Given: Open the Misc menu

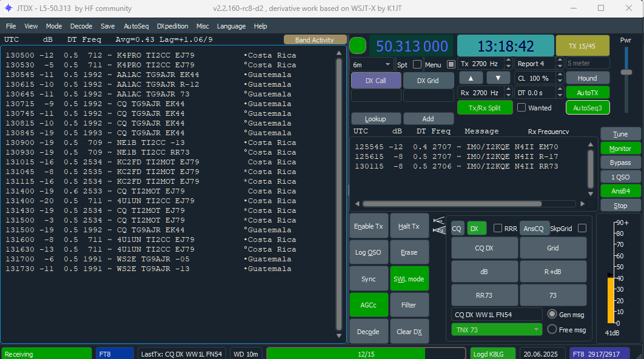Looking at the screenshot, I should click(203, 26).
